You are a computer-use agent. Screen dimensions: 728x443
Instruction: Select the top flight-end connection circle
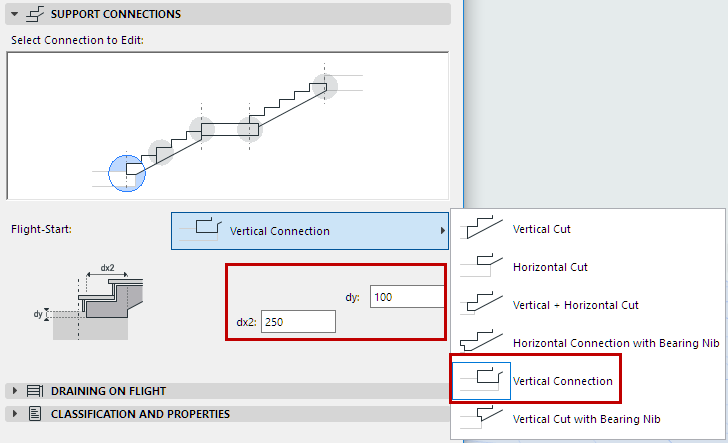pyautogui.click(x=324, y=86)
